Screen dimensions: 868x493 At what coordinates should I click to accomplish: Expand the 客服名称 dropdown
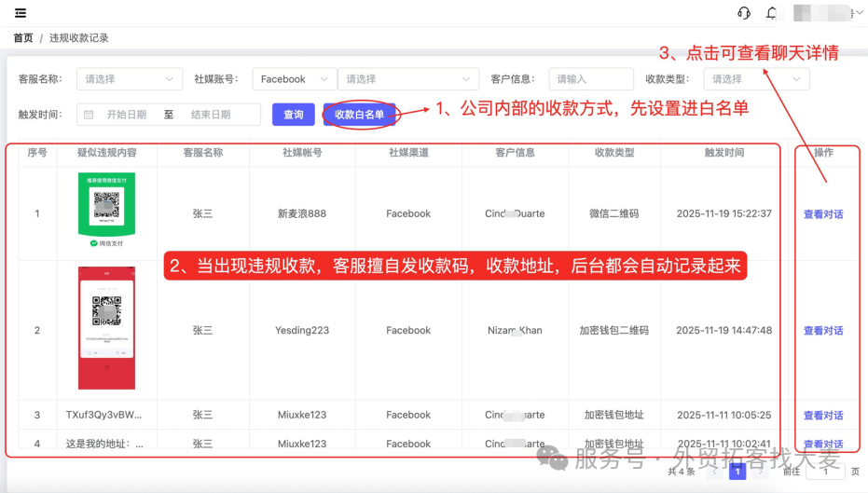click(130, 79)
